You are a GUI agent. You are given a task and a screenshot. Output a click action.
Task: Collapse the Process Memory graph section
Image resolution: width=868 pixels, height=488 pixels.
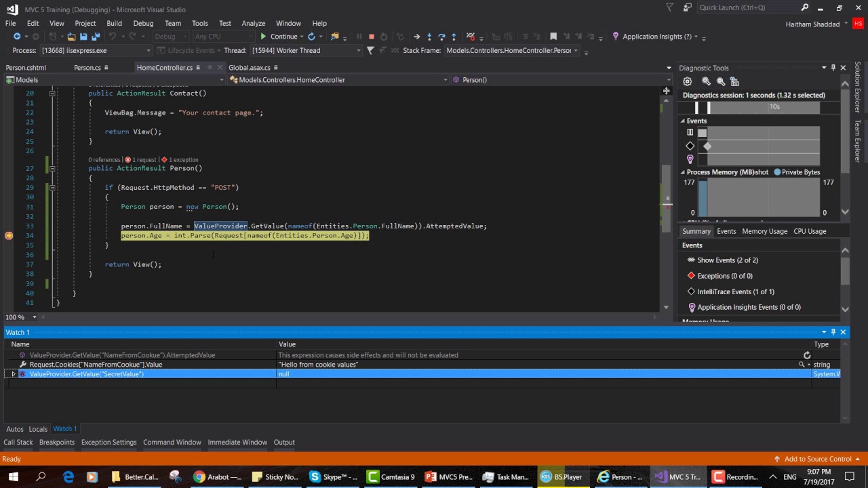click(683, 172)
